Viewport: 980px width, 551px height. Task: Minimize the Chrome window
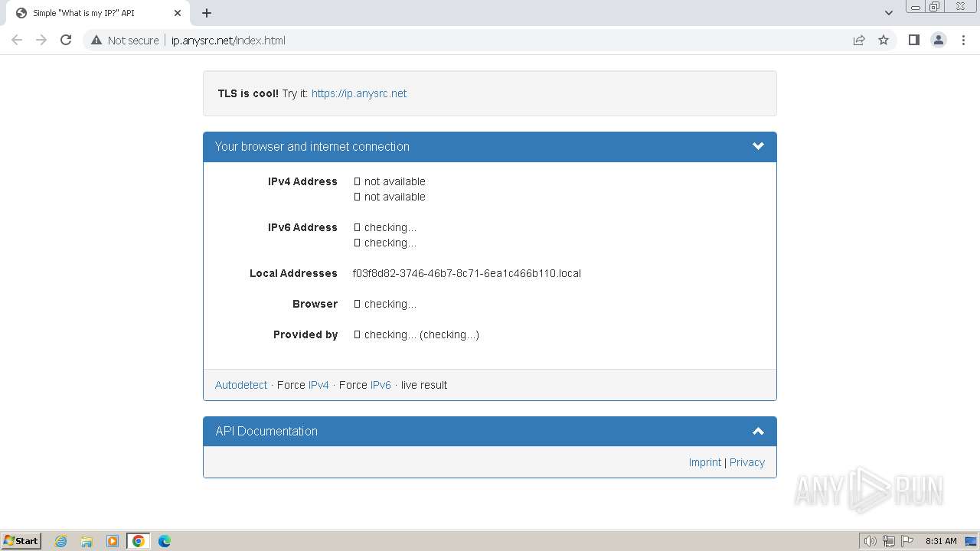click(x=916, y=7)
